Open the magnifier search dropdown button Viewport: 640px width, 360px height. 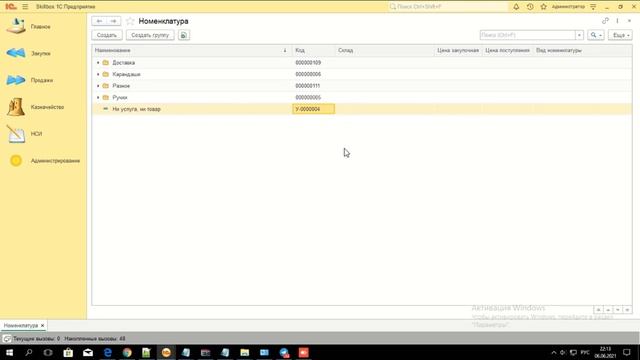(x=596, y=35)
